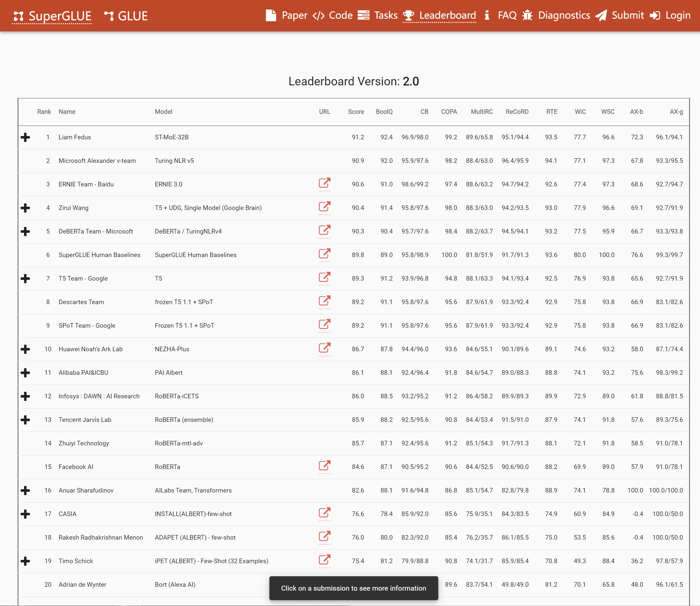700x606 pixels.
Task: Open URL link icon for Zirui Wang row
Action: pyautogui.click(x=324, y=207)
